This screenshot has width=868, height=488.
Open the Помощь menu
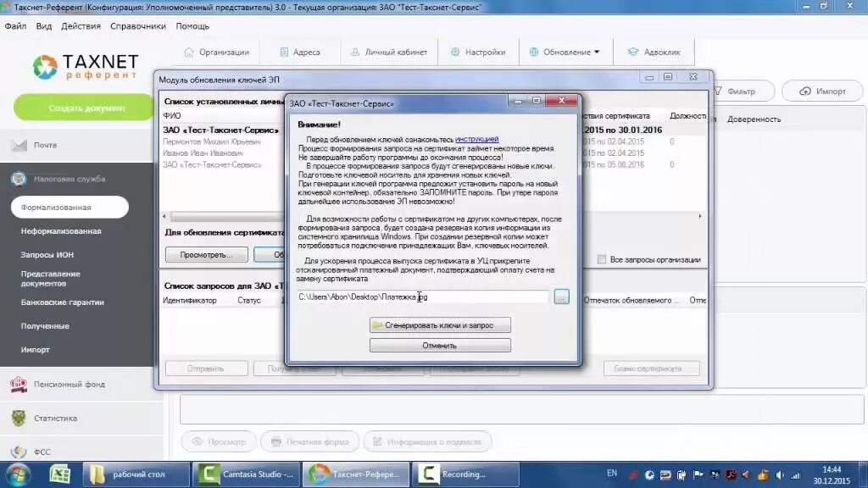click(x=192, y=26)
